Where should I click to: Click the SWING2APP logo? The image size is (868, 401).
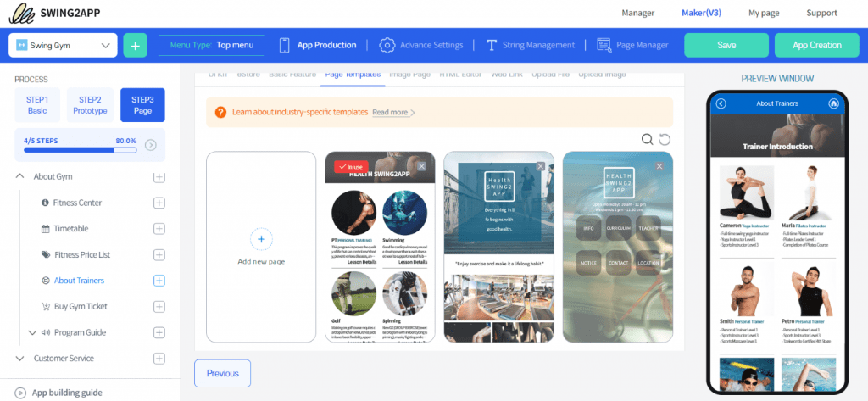(x=55, y=14)
